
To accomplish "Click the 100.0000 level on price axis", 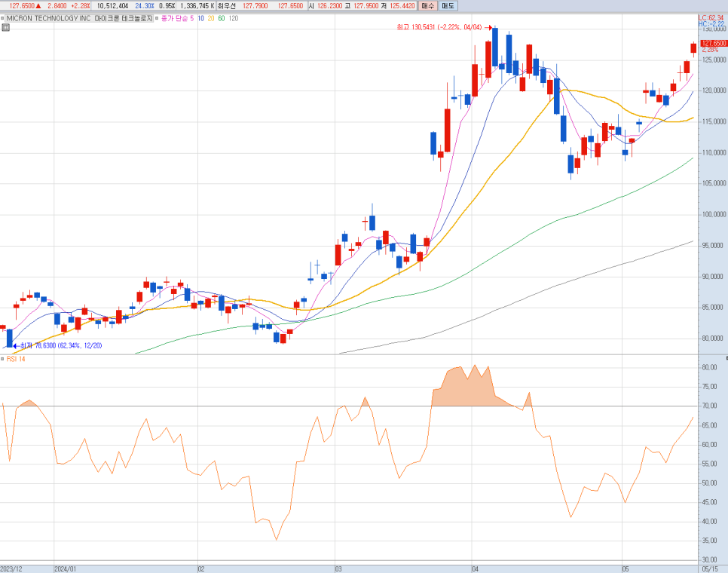I will click(714, 215).
